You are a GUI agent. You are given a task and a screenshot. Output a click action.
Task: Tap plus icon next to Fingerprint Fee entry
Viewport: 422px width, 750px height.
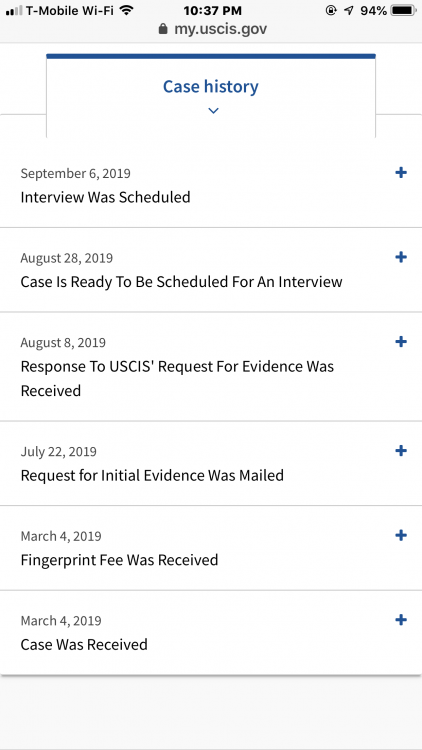401,535
